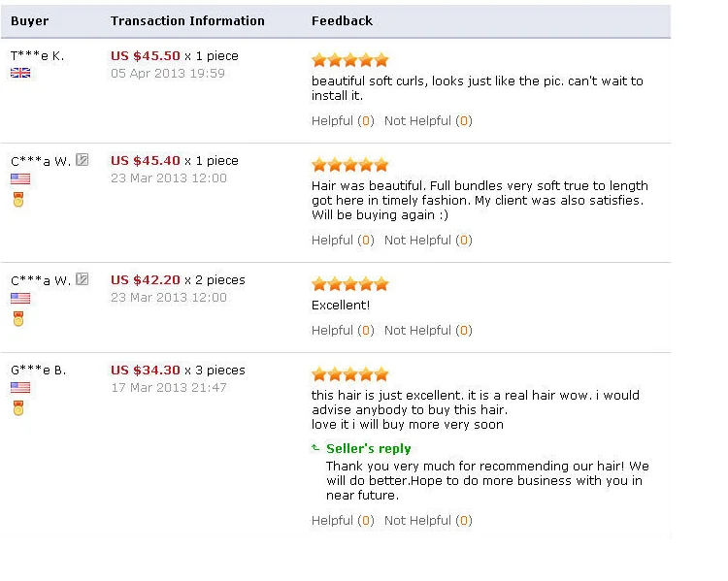Mark the 'Excellent!' review as Helpful

[x=343, y=331]
